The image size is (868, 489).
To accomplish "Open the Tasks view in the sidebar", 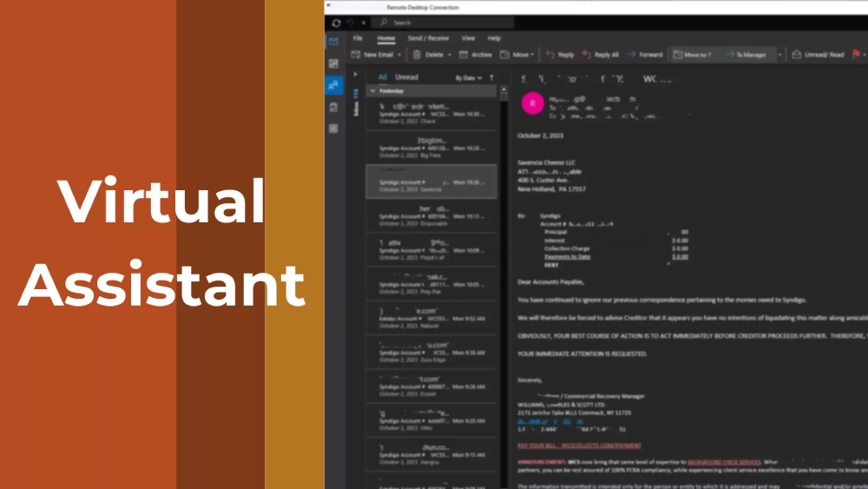I will pyautogui.click(x=333, y=107).
